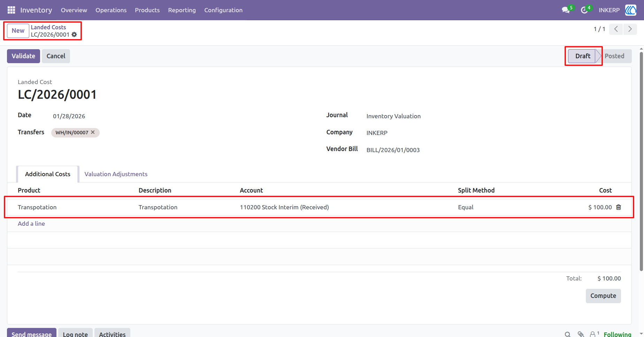Search chatter messages magnifier icon

[x=568, y=334]
